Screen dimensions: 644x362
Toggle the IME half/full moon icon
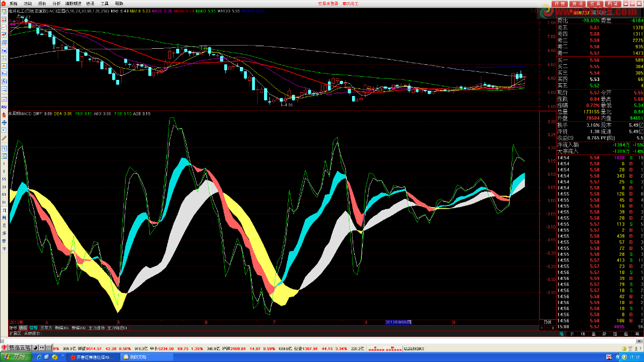pos(35,348)
